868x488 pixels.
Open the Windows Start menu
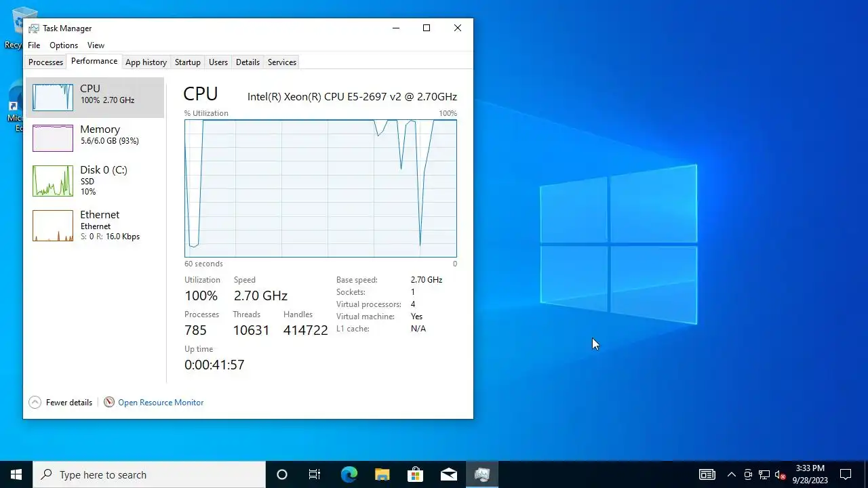click(16, 474)
